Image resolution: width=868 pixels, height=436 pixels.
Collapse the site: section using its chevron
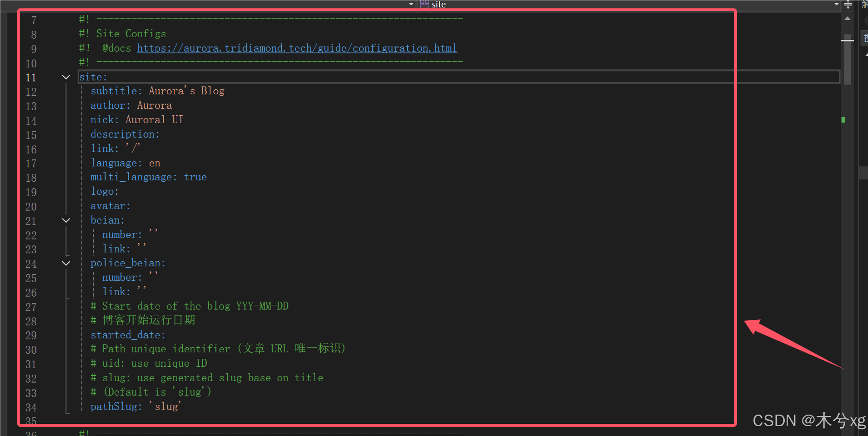point(66,77)
